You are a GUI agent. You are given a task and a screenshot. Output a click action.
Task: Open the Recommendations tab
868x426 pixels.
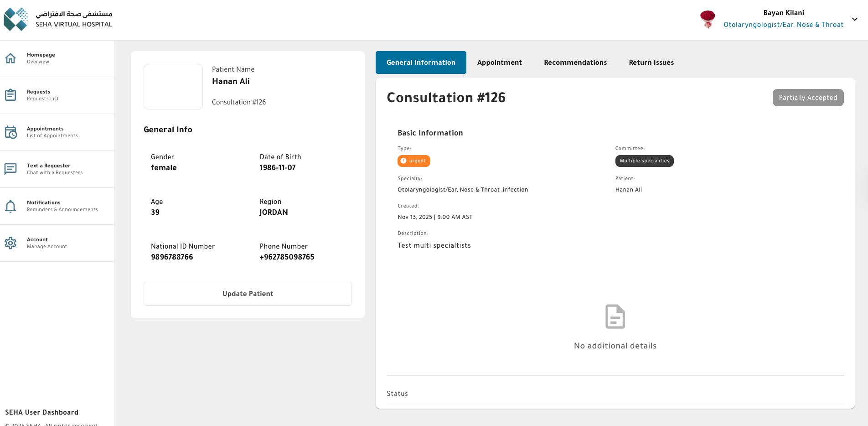(x=575, y=62)
